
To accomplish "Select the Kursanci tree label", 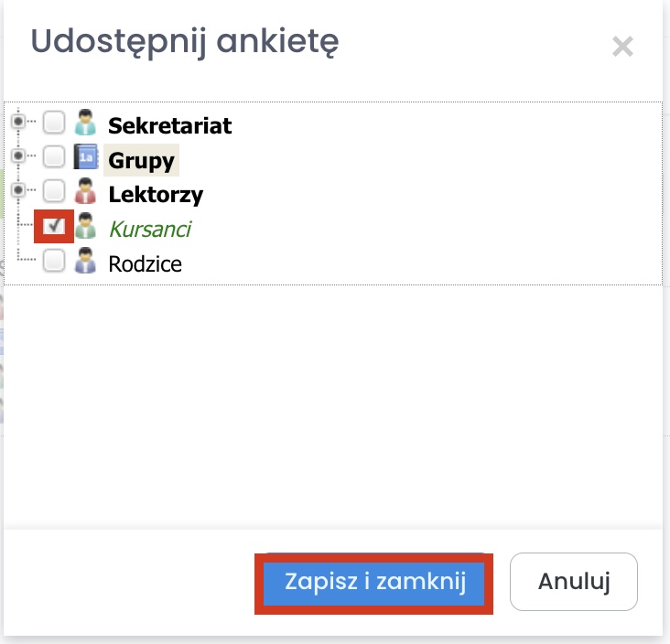I will pos(149,230).
